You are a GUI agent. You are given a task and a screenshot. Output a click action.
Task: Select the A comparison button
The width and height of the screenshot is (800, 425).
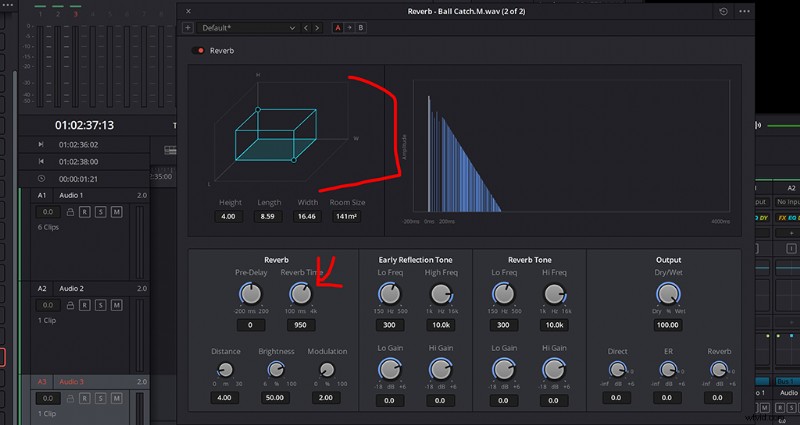tap(338, 28)
